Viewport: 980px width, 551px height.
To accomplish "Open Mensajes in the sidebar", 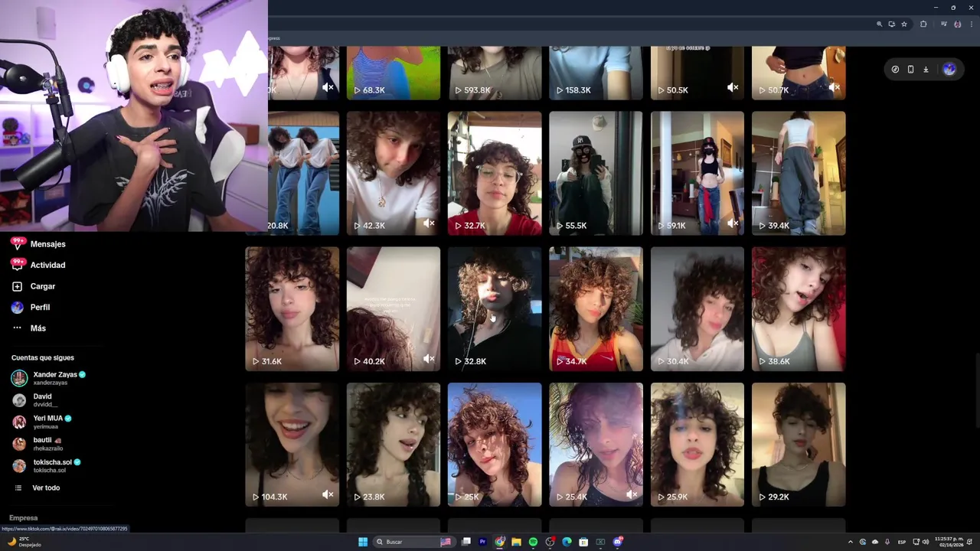I will pos(47,244).
